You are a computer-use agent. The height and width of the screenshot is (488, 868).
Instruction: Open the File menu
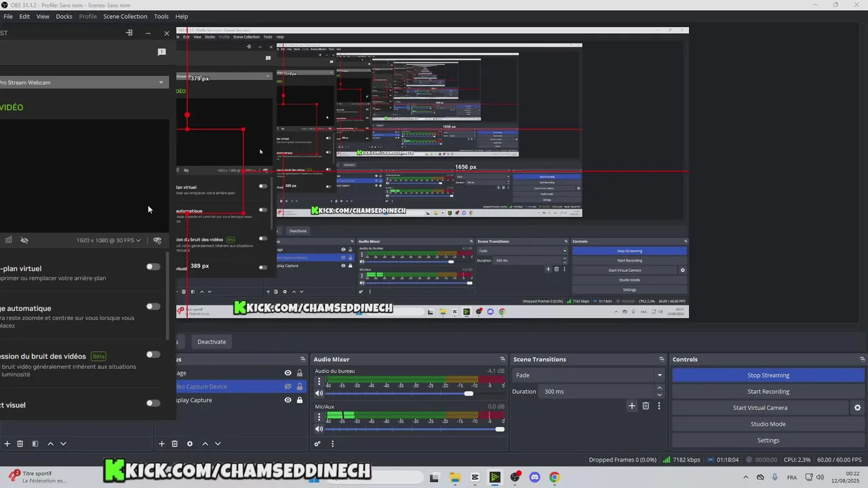pyautogui.click(x=8, y=16)
